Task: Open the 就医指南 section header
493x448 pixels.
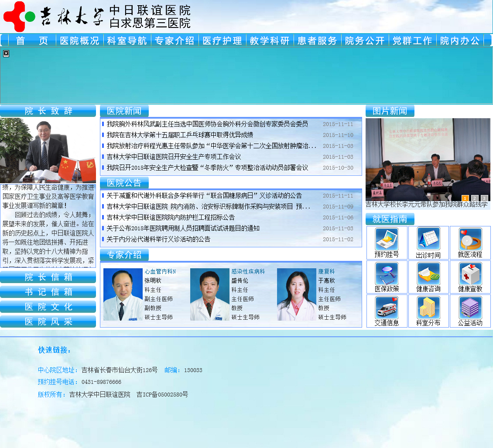Action: click(x=390, y=219)
